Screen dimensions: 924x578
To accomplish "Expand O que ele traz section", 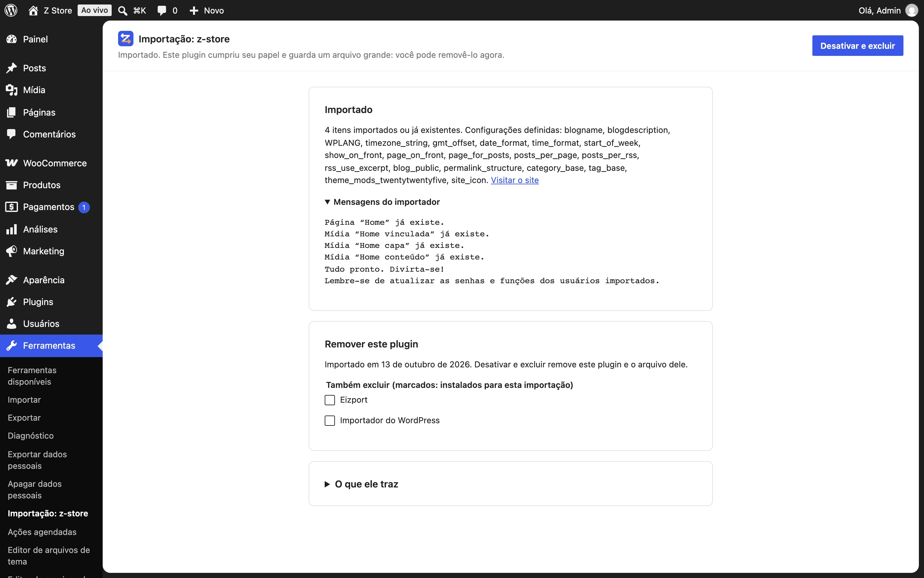I will (x=361, y=484).
